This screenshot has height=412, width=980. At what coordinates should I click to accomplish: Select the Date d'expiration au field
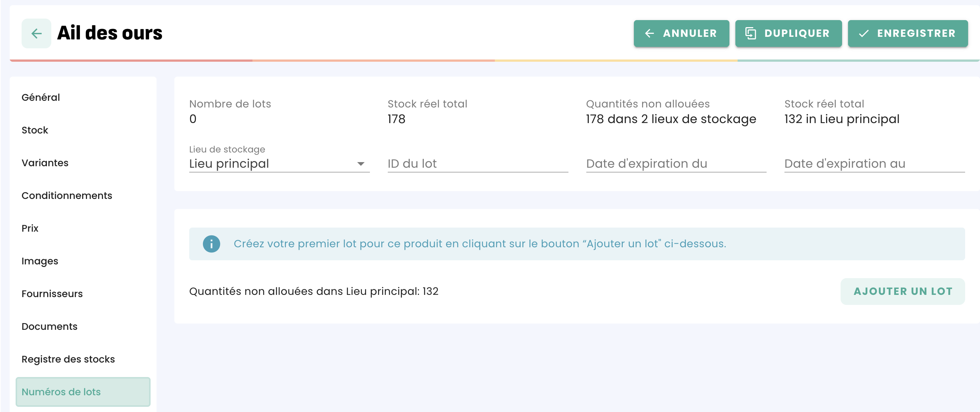(x=874, y=164)
